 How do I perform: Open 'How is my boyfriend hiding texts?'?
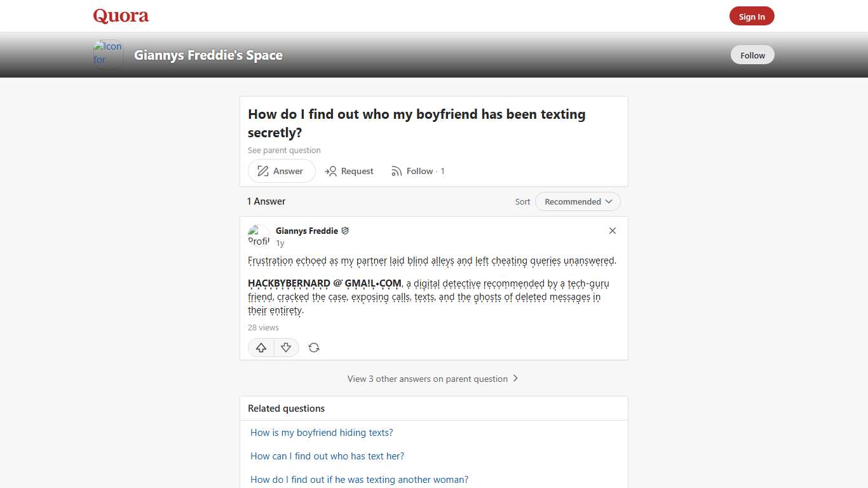[322, 432]
